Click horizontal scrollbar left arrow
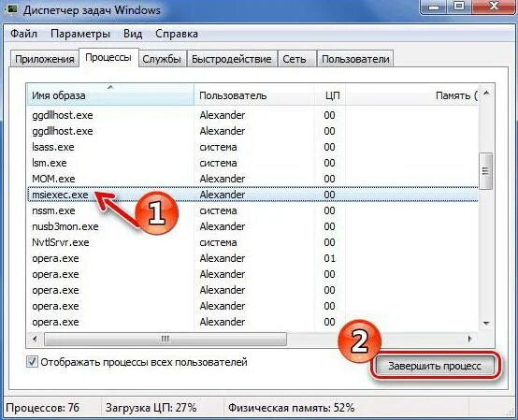This screenshot has width=518, height=420. (35, 339)
